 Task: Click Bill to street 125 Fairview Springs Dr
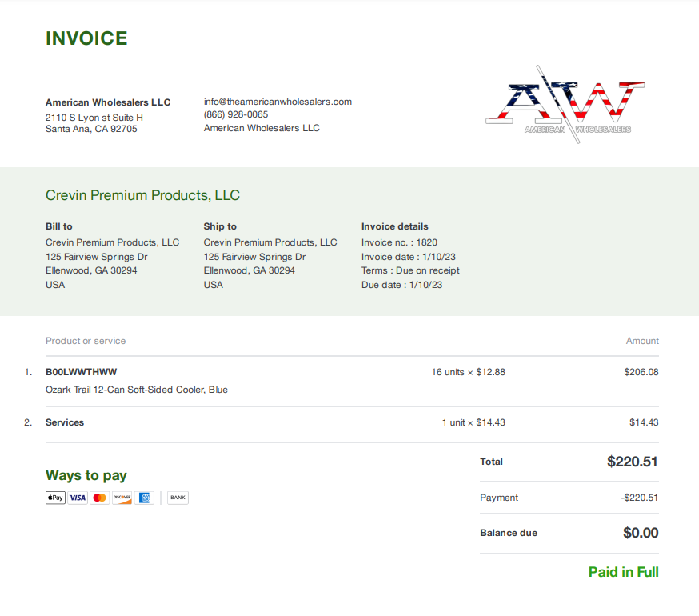click(x=96, y=257)
